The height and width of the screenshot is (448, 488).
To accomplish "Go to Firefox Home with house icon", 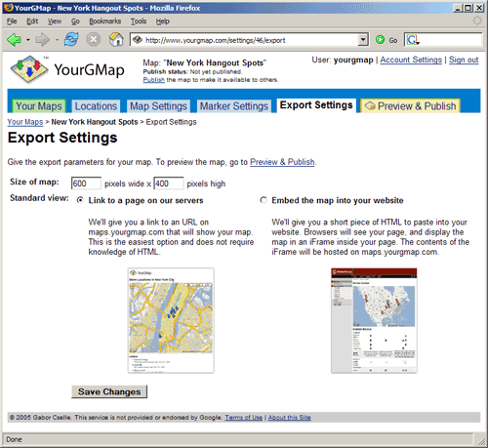I will click(x=116, y=40).
